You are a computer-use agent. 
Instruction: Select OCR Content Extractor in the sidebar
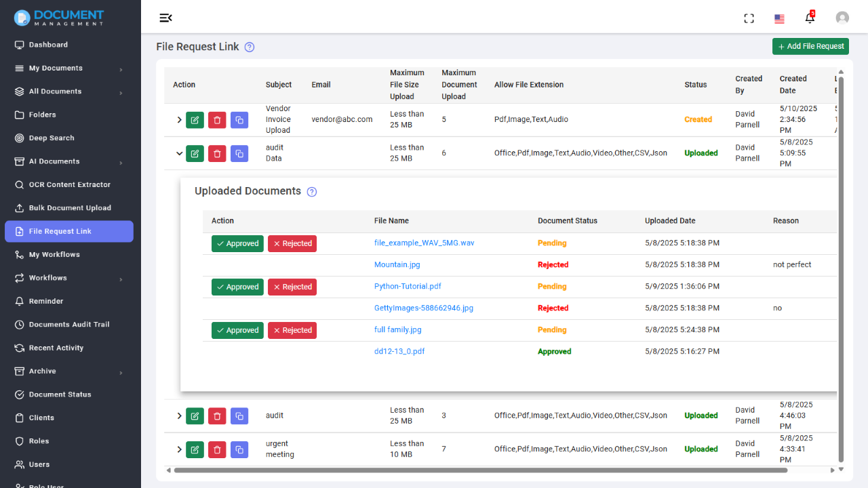pyautogui.click(x=70, y=184)
